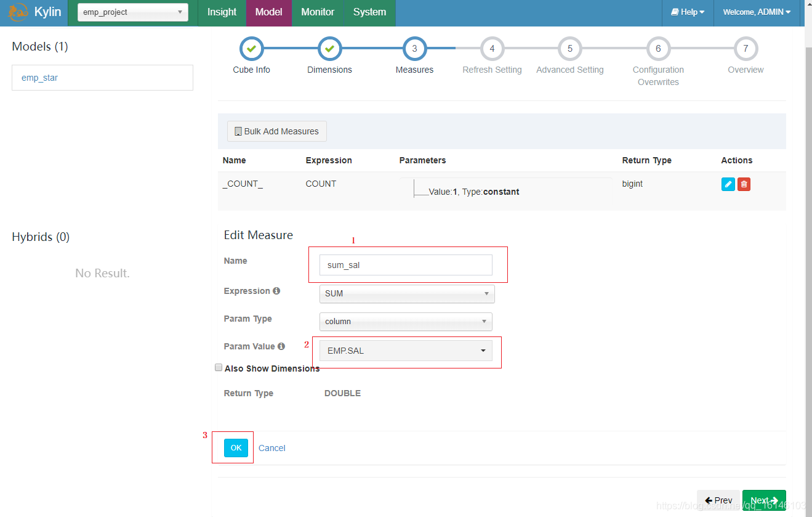
Task: Go to step 1 Cube Info circle
Action: 251,49
